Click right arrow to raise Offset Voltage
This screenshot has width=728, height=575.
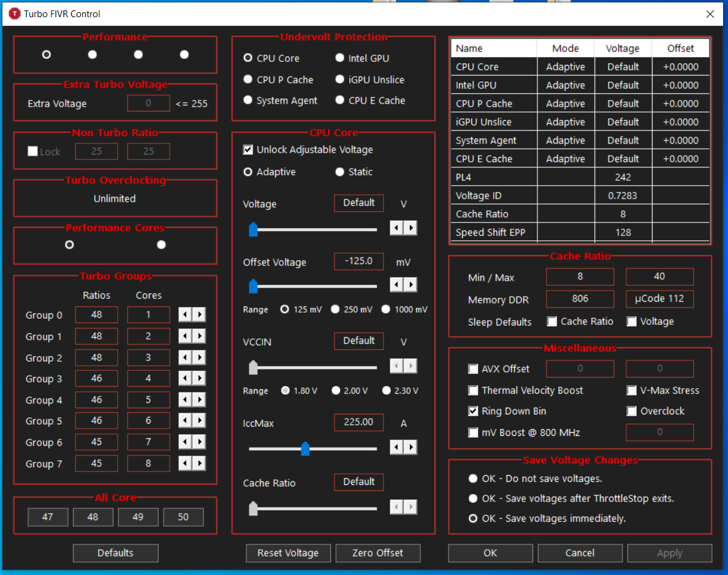point(411,284)
